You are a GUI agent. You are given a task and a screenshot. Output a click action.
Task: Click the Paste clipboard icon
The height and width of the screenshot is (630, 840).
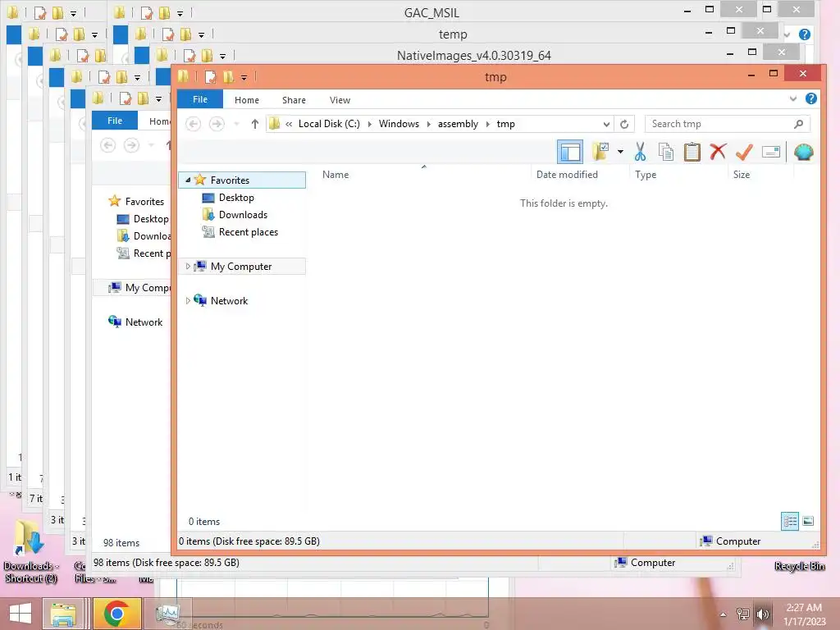point(692,152)
